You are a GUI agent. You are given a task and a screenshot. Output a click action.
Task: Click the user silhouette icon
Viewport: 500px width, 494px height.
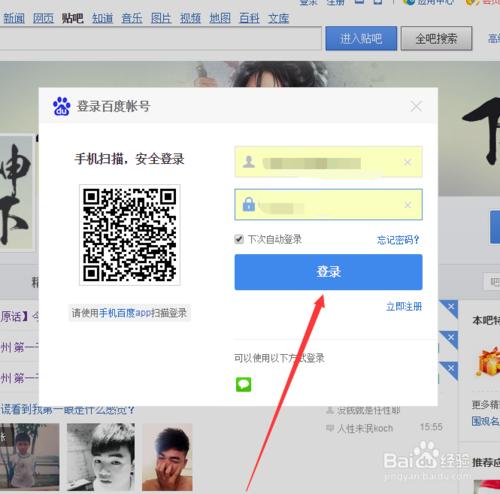pos(249,162)
